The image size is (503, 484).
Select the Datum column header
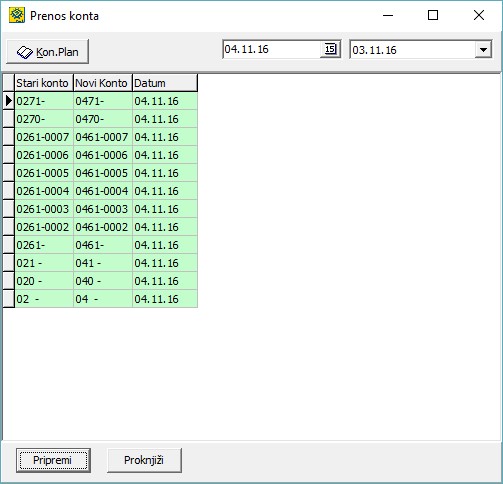point(165,83)
